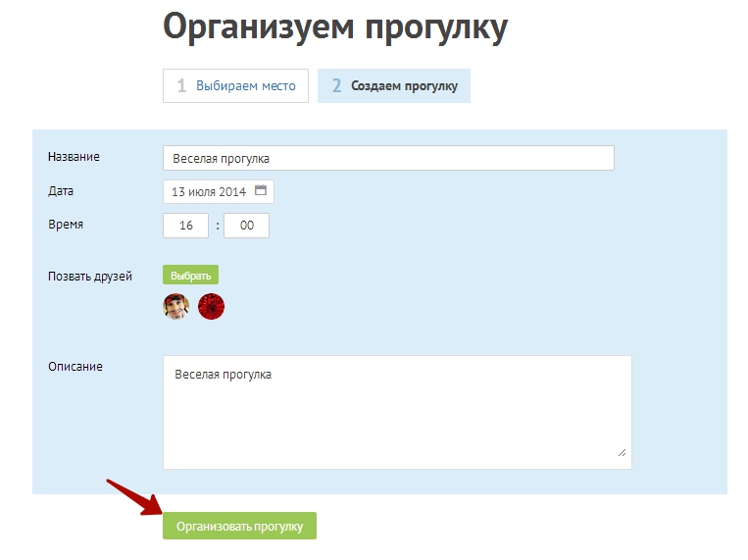Open the calendar icon in the date field

[261, 191]
